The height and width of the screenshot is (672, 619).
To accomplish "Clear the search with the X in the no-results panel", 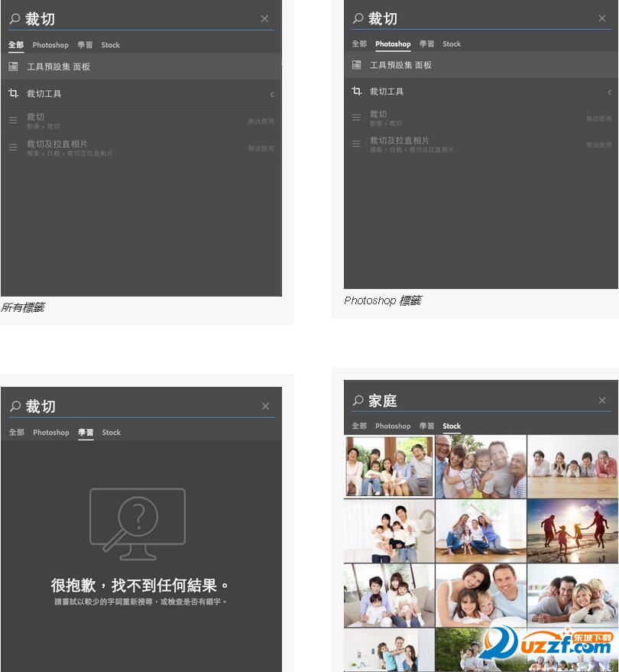I will click(265, 406).
